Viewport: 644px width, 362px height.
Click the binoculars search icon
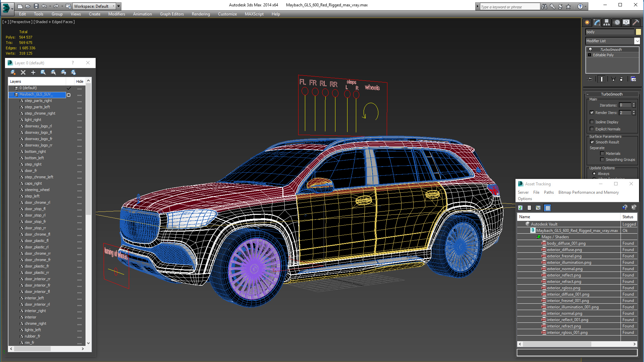[544, 6]
